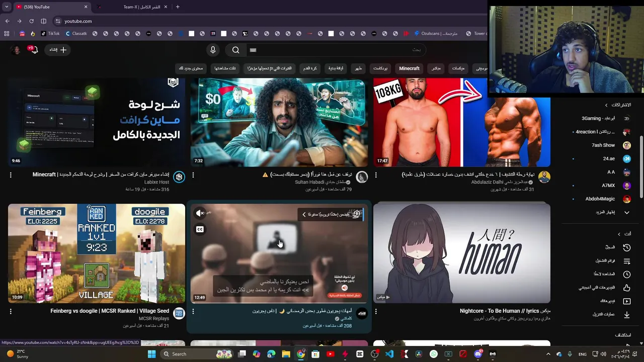Open three-dot menu for Abdulaziz Dalhi video

(376, 175)
